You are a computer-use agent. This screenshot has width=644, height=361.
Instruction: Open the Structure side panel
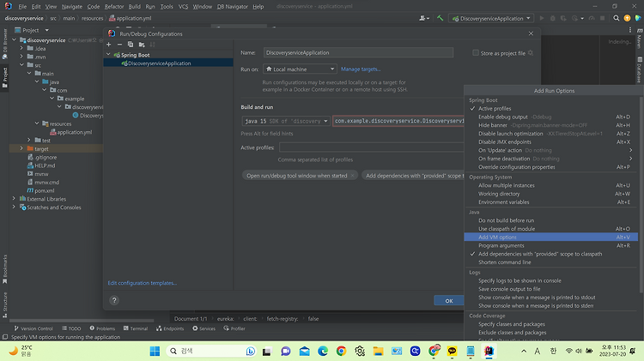tap(5, 304)
